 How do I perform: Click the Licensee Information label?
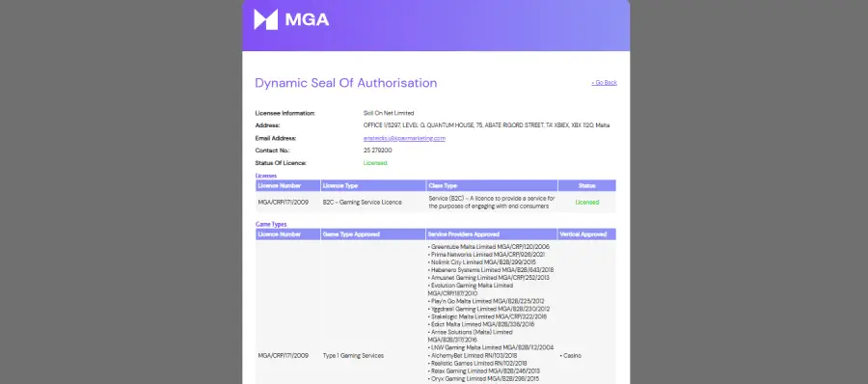point(285,113)
